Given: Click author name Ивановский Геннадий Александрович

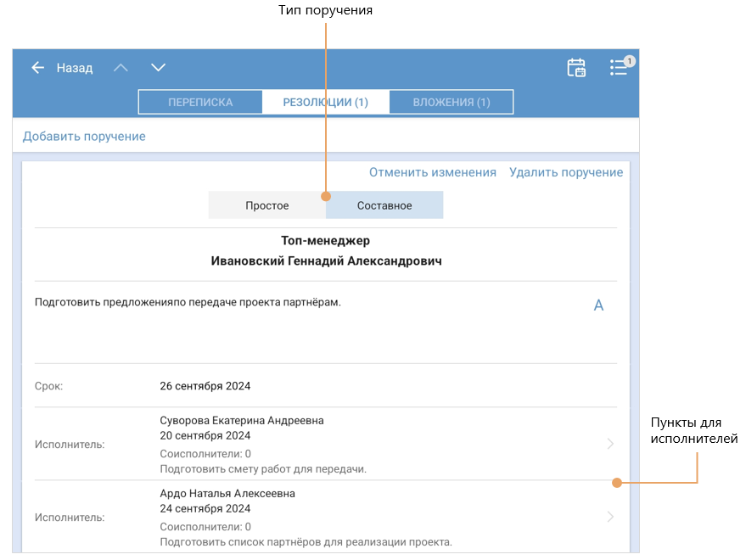Looking at the screenshot, I should pyautogui.click(x=326, y=261).
